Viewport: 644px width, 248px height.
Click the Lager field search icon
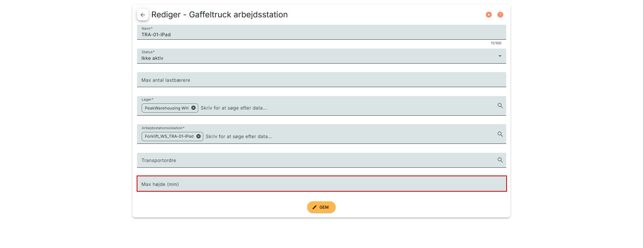(500, 106)
